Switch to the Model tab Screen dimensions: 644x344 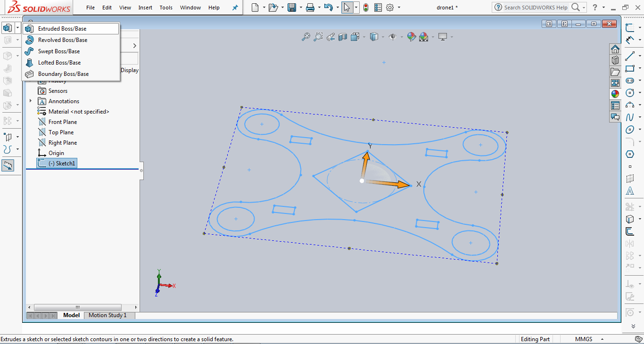72,315
